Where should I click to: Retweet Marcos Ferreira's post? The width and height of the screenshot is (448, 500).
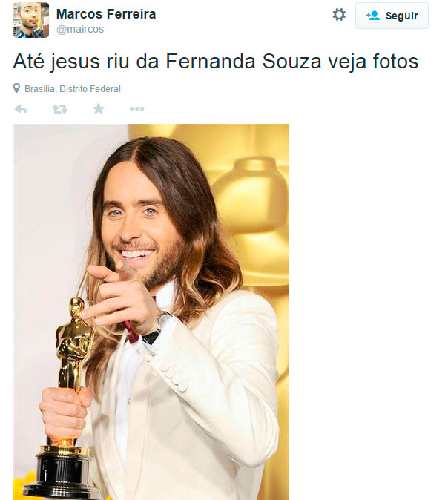[59, 109]
